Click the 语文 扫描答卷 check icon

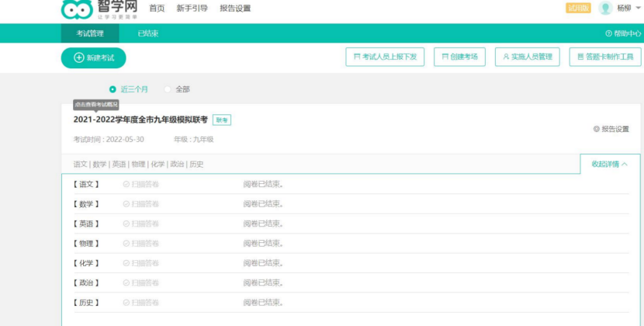[x=126, y=184]
